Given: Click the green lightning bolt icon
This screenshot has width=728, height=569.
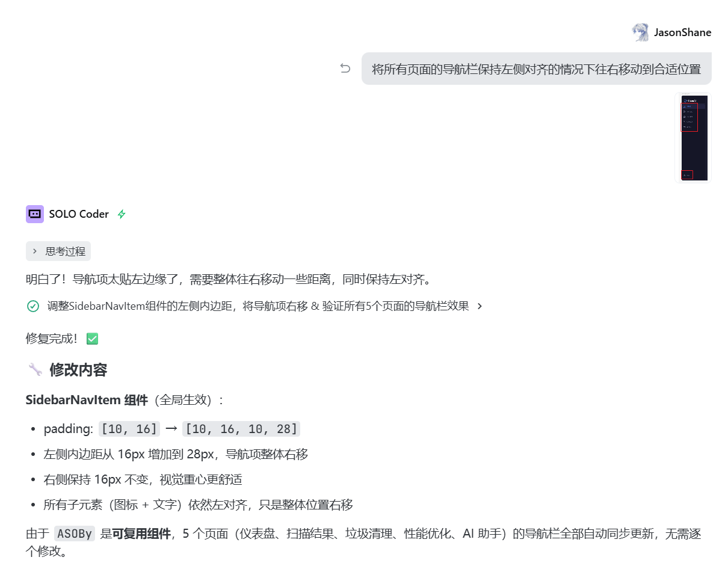Looking at the screenshot, I should pos(122,214).
